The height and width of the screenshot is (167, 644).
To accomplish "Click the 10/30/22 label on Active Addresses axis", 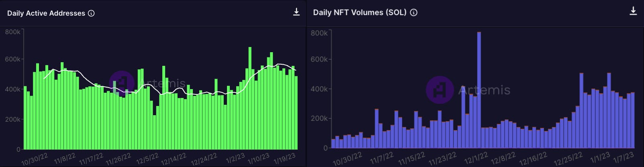I will 35,159.
